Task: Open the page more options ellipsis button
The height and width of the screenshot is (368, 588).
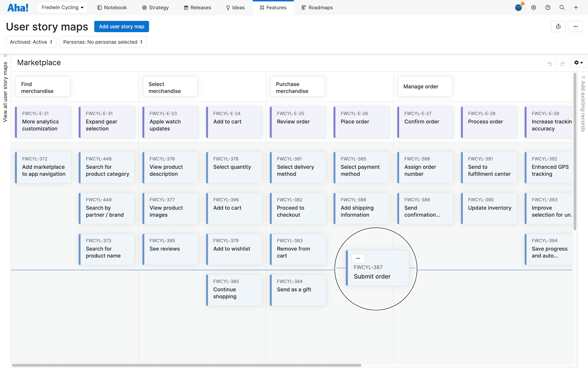Action: coord(575,26)
